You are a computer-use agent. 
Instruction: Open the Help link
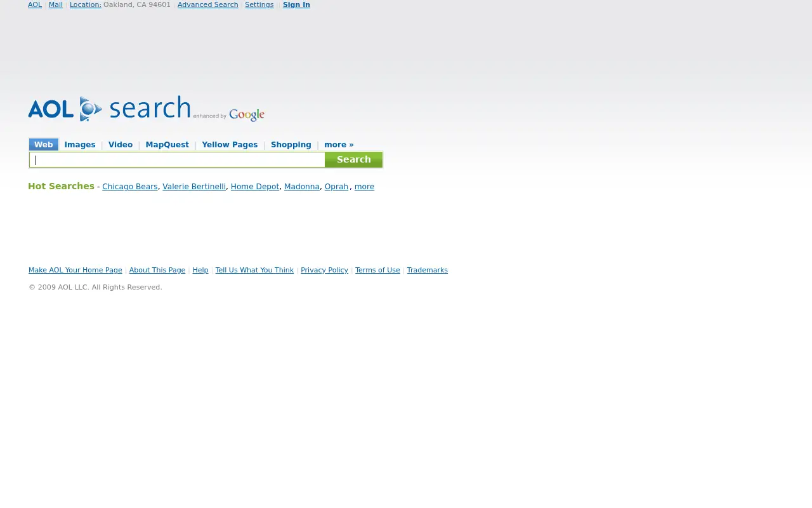click(200, 271)
